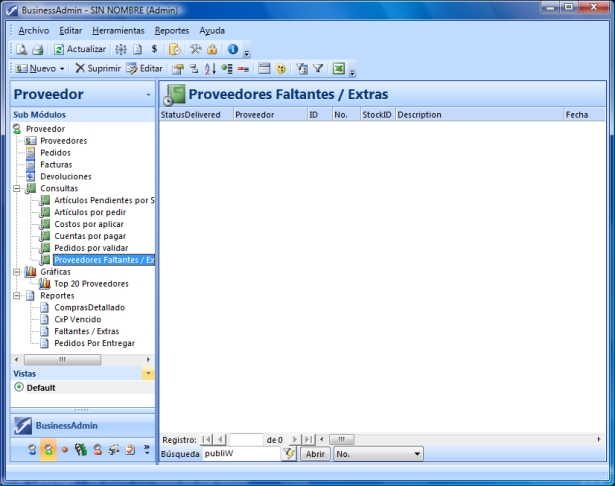Select the Default view radio button
This screenshot has height=486, width=615.
(x=19, y=388)
